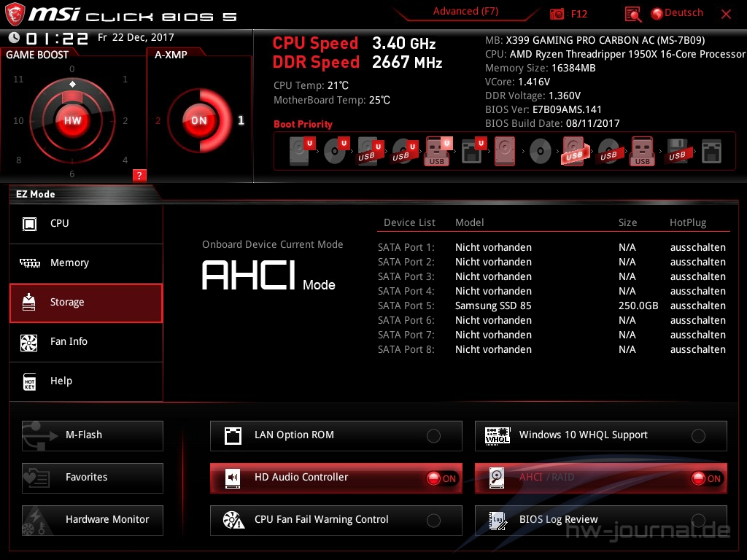Click the Boot Priority heading
This screenshot has height=560, width=747.
(303, 124)
